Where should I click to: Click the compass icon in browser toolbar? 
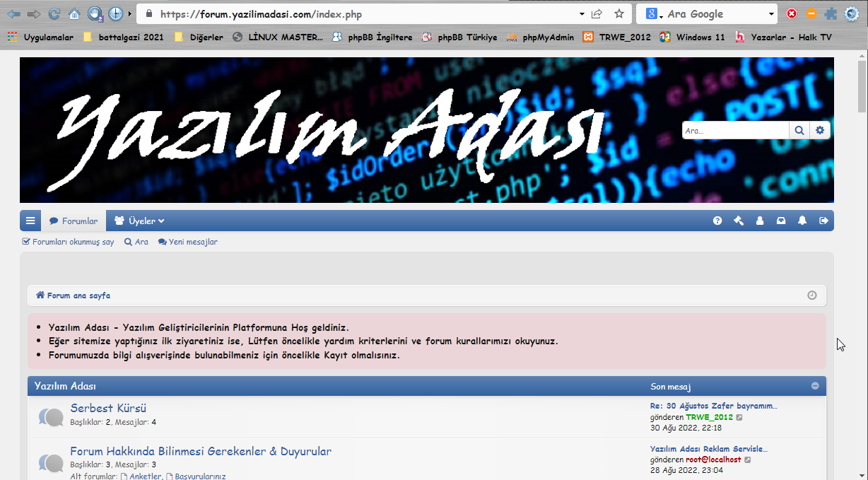pyautogui.click(x=116, y=13)
